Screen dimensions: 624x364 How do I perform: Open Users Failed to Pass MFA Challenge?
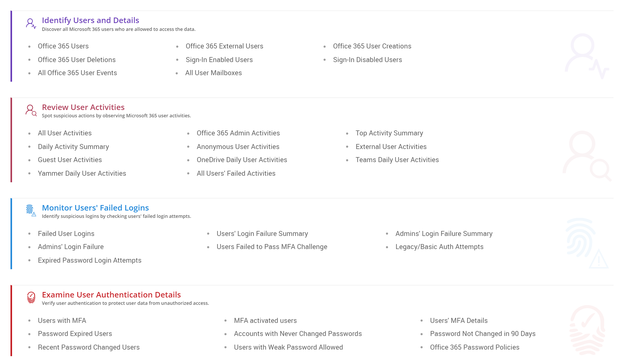click(272, 247)
